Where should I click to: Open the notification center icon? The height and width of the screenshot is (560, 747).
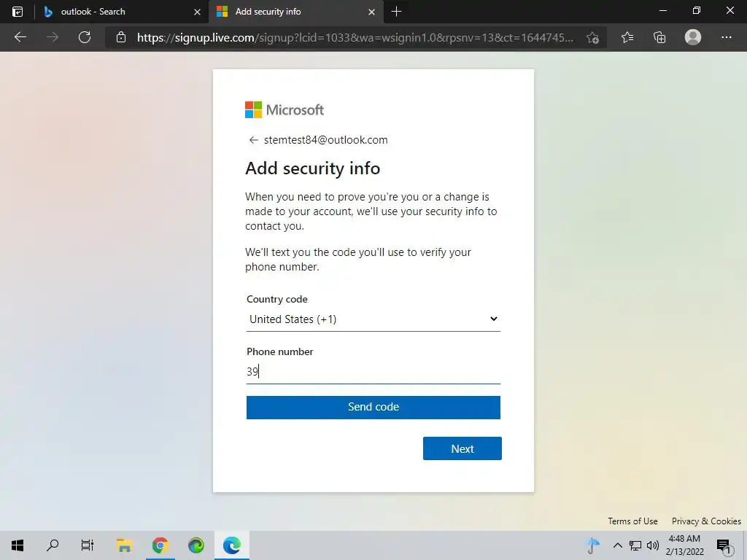coord(724,545)
